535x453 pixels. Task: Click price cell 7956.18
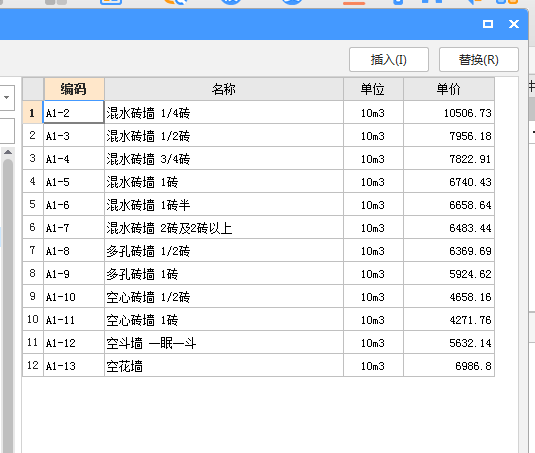[x=449, y=135]
